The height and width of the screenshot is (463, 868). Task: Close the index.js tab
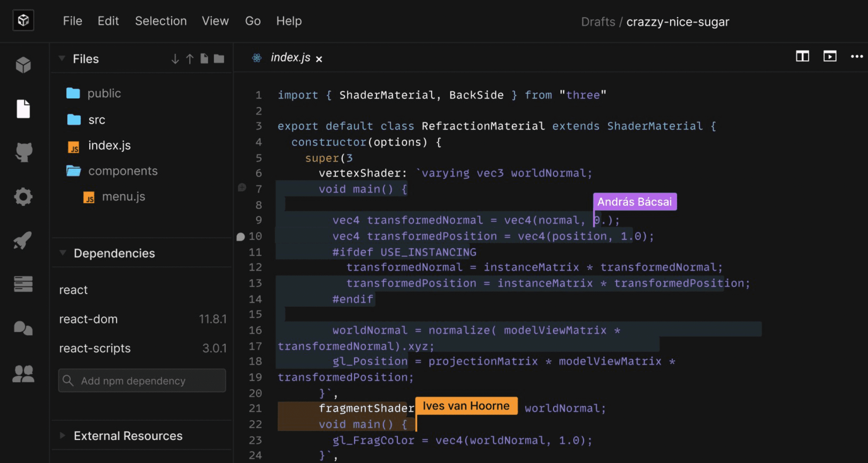click(319, 59)
